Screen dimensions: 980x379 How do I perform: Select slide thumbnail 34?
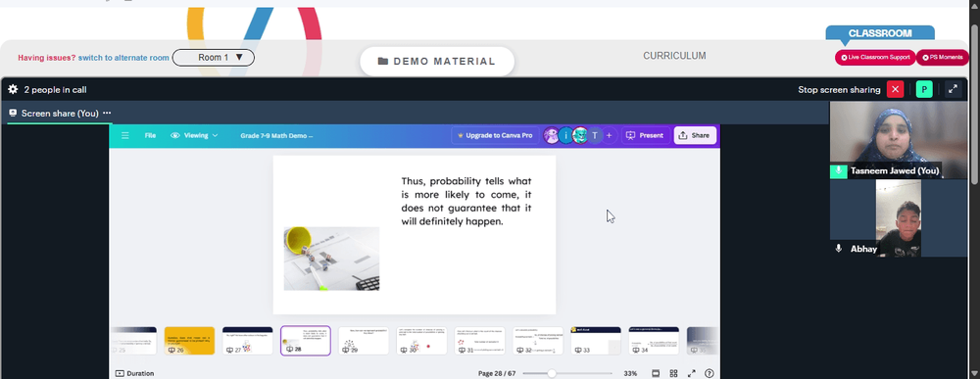point(654,341)
